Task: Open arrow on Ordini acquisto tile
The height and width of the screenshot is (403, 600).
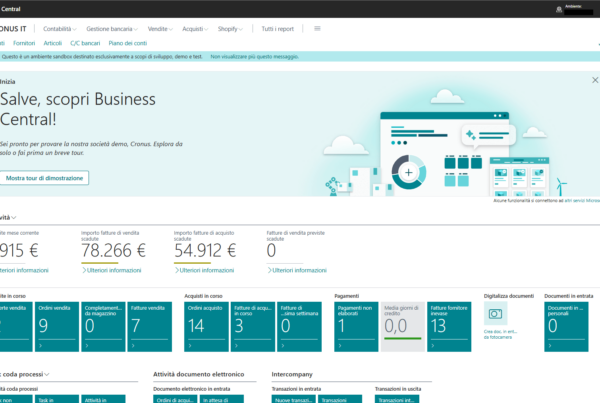Action: pos(190,346)
